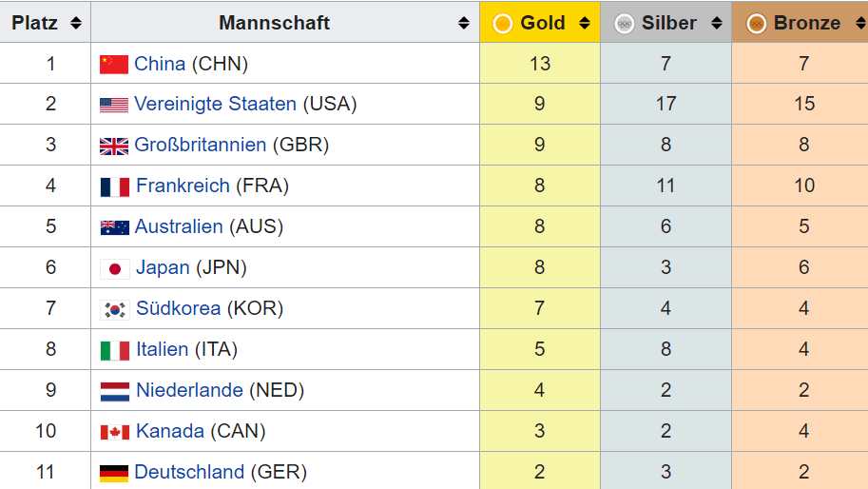This screenshot has width=868, height=489.
Task: Click China's gold count cell 13
Action: click(540, 64)
